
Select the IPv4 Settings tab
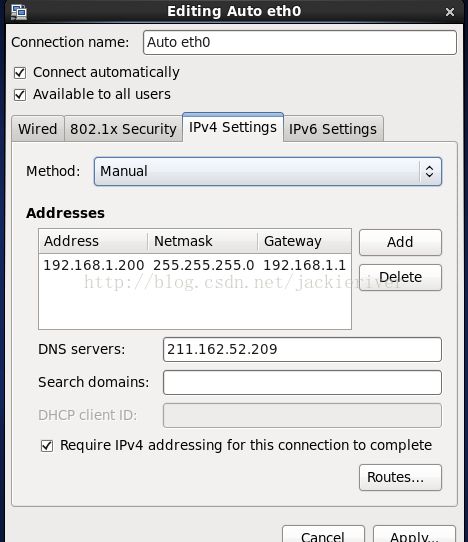point(233,127)
